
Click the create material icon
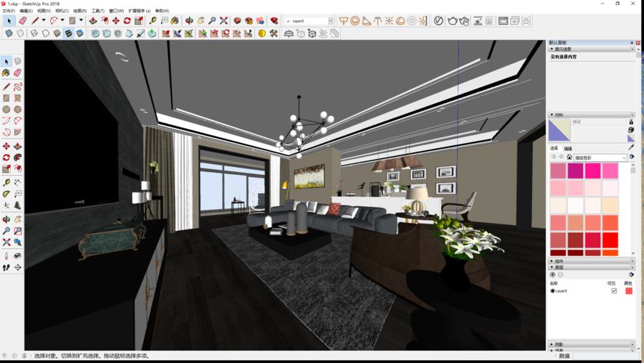click(631, 130)
